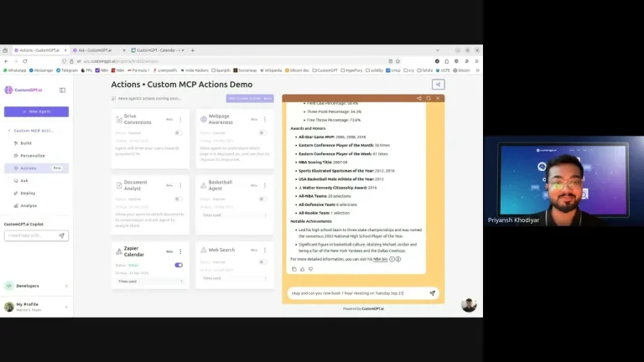The width and height of the screenshot is (644, 362).
Task: Select Actions in sidebar
Action: tap(37, 168)
